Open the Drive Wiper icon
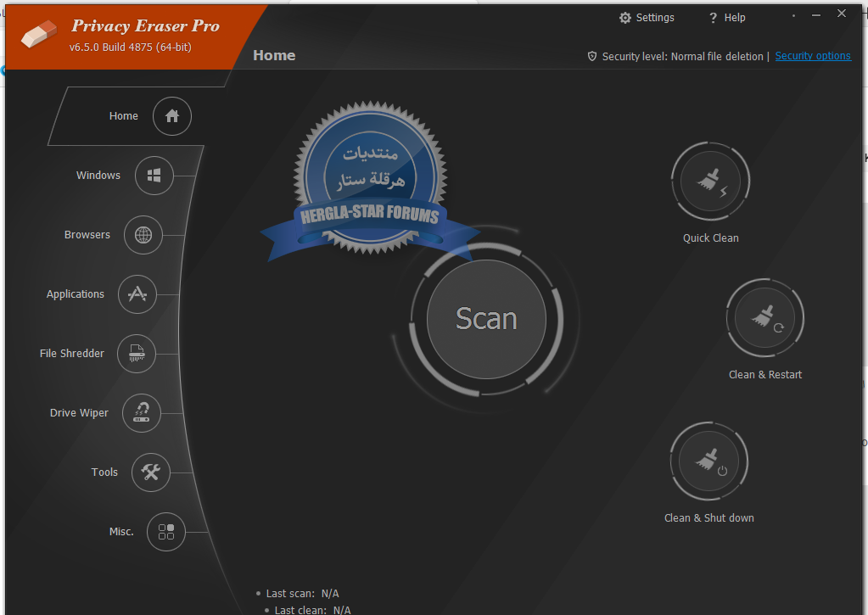Viewport: 868px width, 615px height. point(142,413)
